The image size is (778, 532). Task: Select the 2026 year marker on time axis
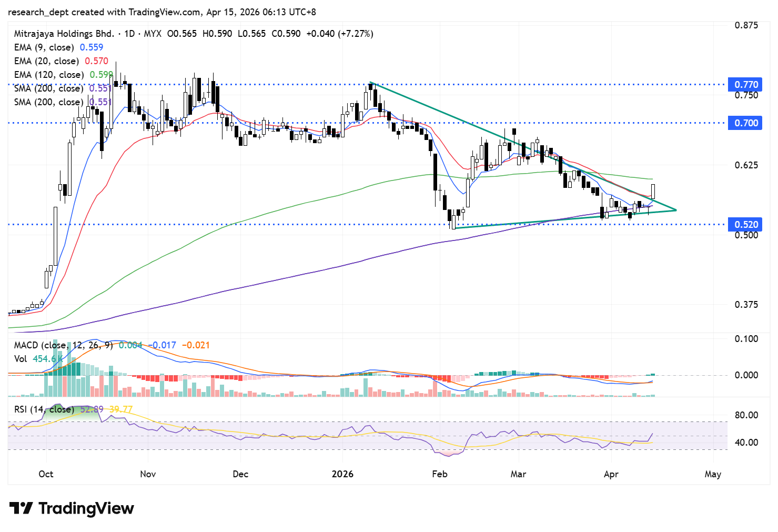coord(342,474)
